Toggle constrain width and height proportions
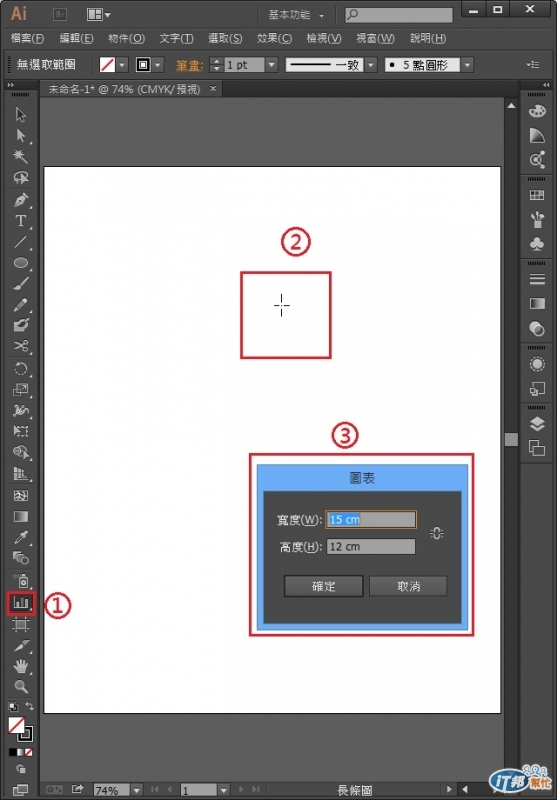 pyautogui.click(x=437, y=534)
